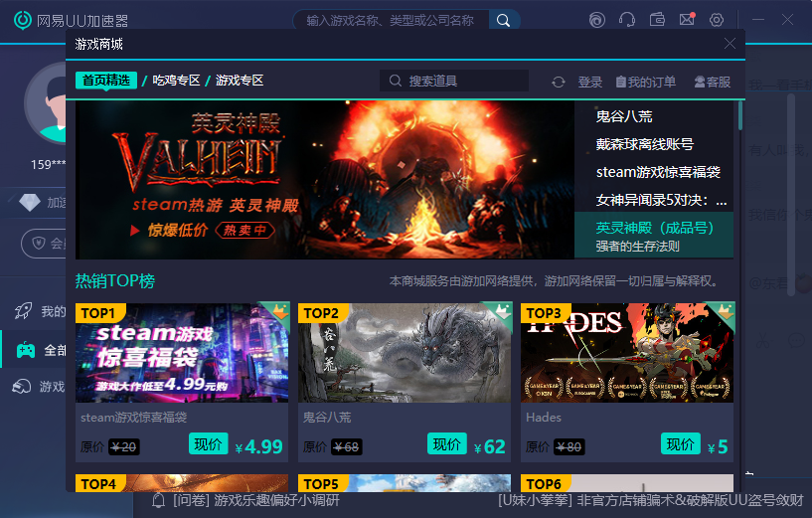Click the search magnifier button in main window

click(503, 21)
